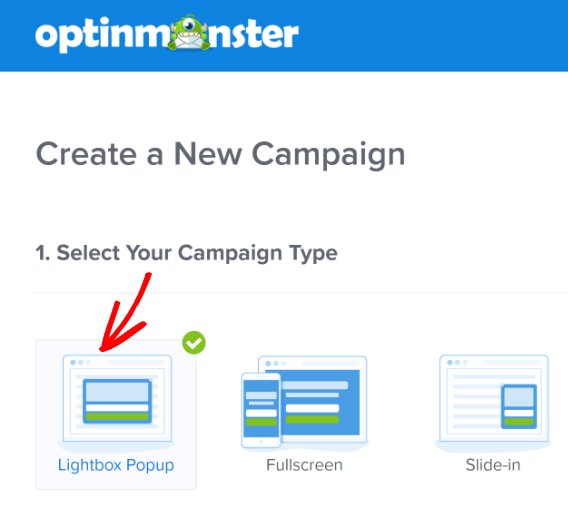Click the green monster mascot in logo
The height and width of the screenshot is (521, 568).
[x=189, y=33]
